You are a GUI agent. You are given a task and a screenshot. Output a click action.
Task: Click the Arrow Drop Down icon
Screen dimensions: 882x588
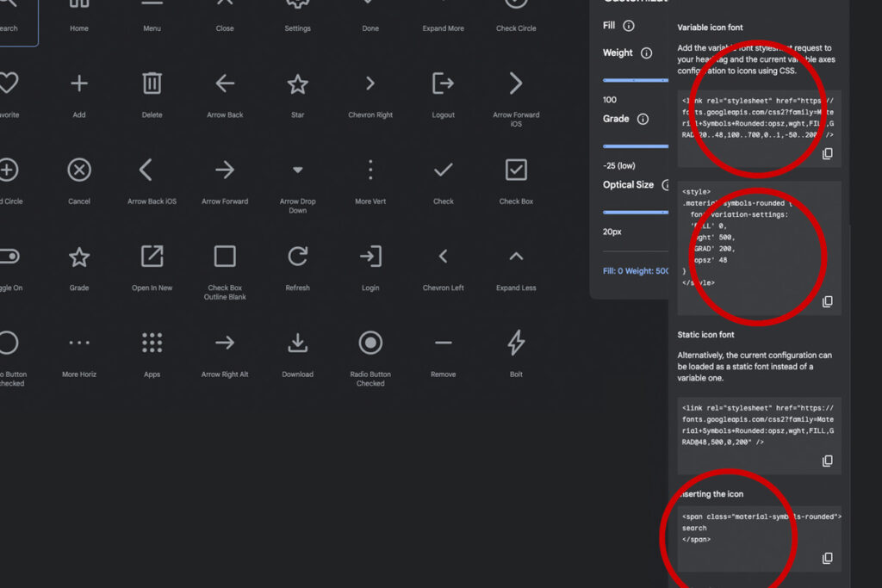pyautogui.click(x=297, y=170)
